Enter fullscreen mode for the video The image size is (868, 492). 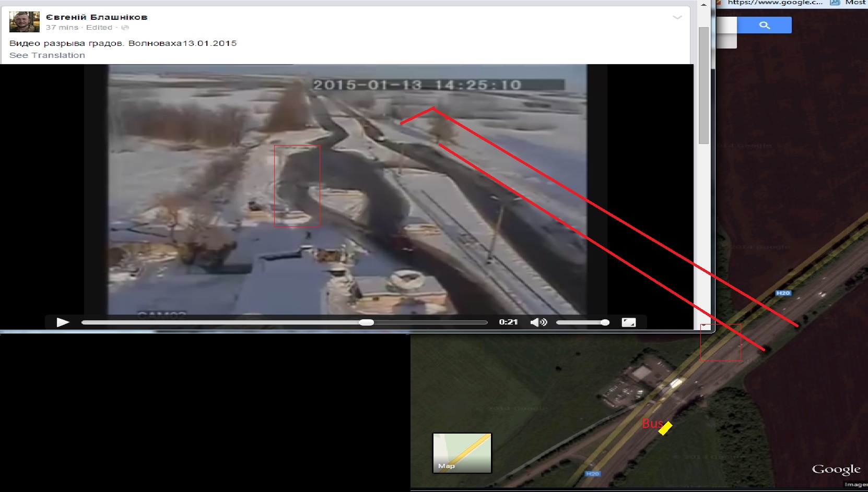tap(628, 322)
